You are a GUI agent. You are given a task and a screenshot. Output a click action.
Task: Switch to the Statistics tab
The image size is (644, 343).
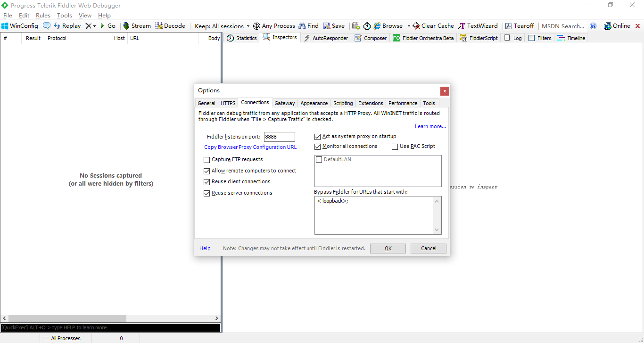(x=242, y=38)
